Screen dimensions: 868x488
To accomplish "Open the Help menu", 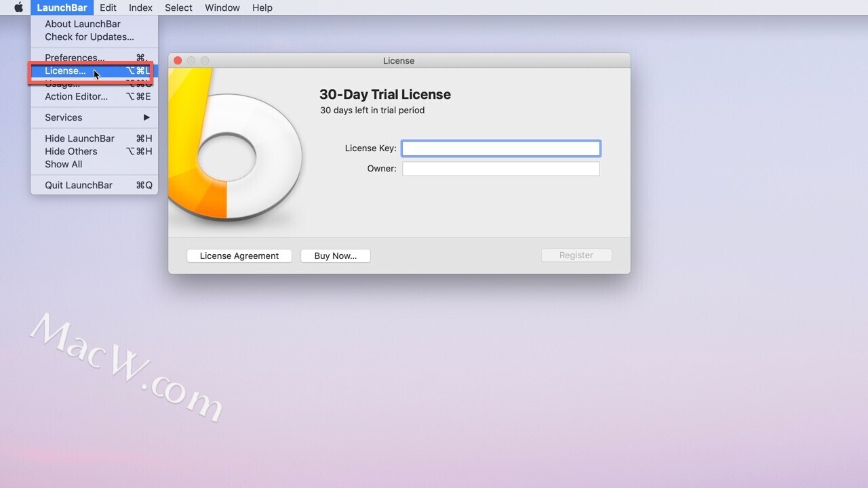I will (262, 7).
